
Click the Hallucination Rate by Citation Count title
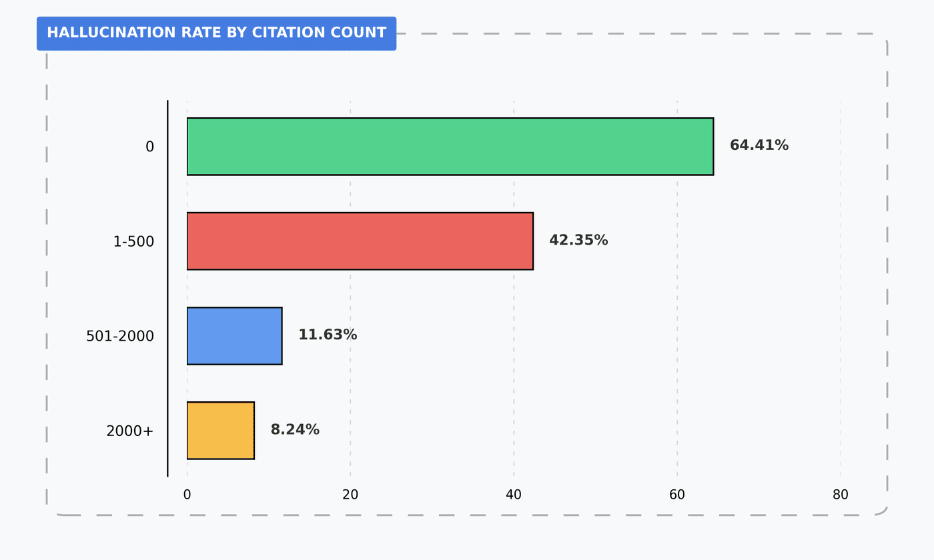216,33
